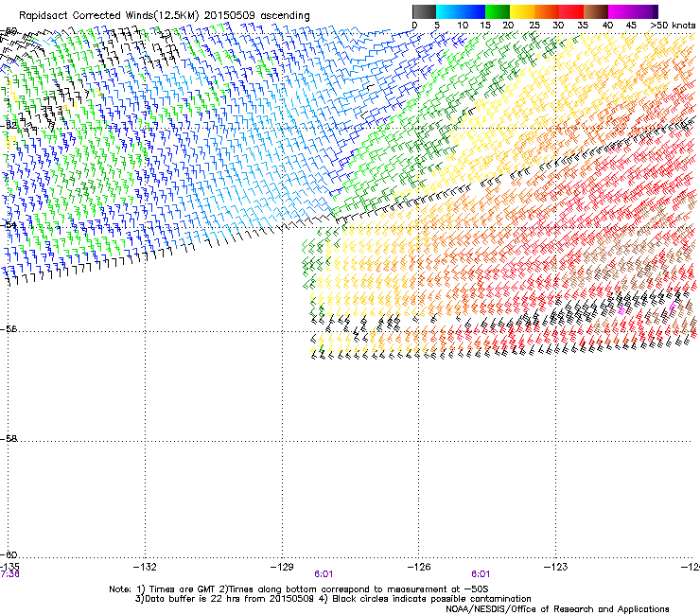Click the -54 latitude axis label
This screenshot has width=700, height=615.
(9, 224)
